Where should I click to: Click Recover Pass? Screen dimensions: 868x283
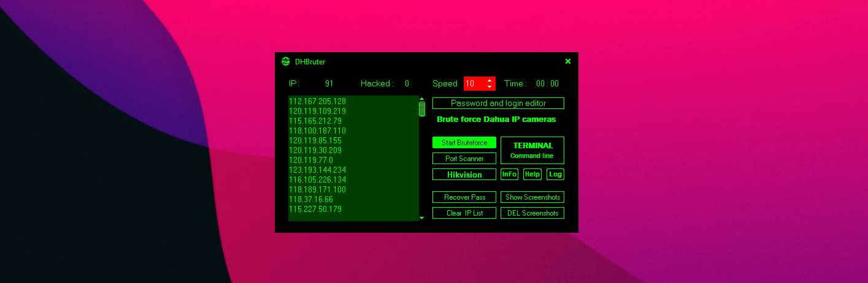coord(464,197)
